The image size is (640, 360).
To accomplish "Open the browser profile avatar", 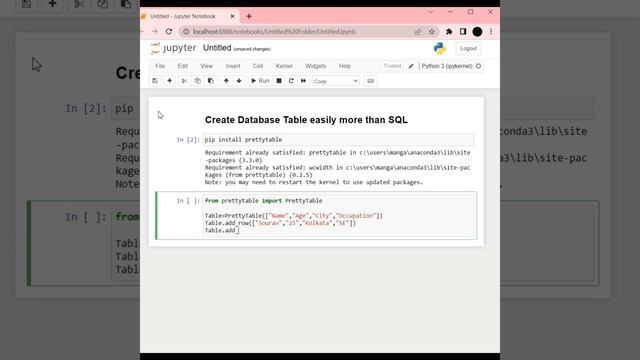I will 477,31.
